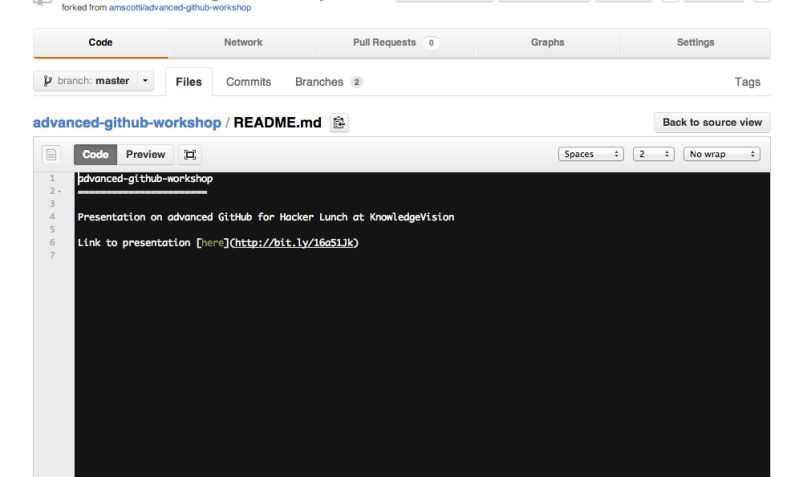Click the bit.ly URL in line 6
Image resolution: width=799 pixels, height=477 pixels.
(x=294, y=243)
